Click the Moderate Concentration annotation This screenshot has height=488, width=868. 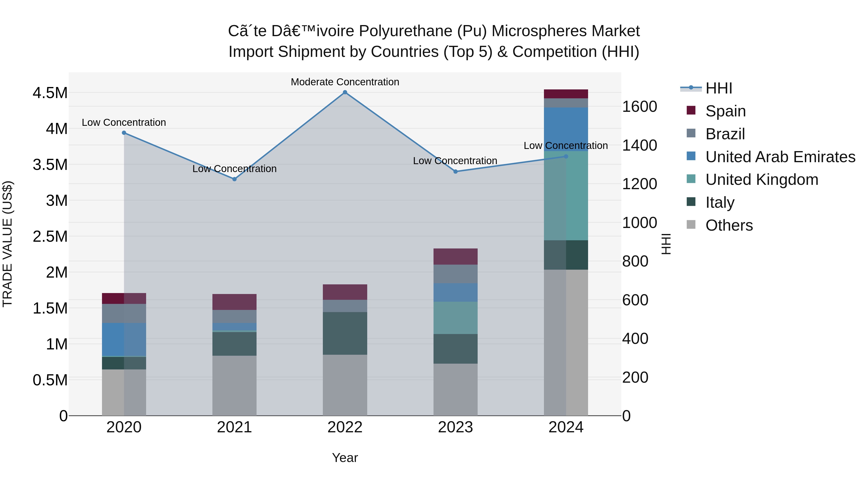[345, 82]
